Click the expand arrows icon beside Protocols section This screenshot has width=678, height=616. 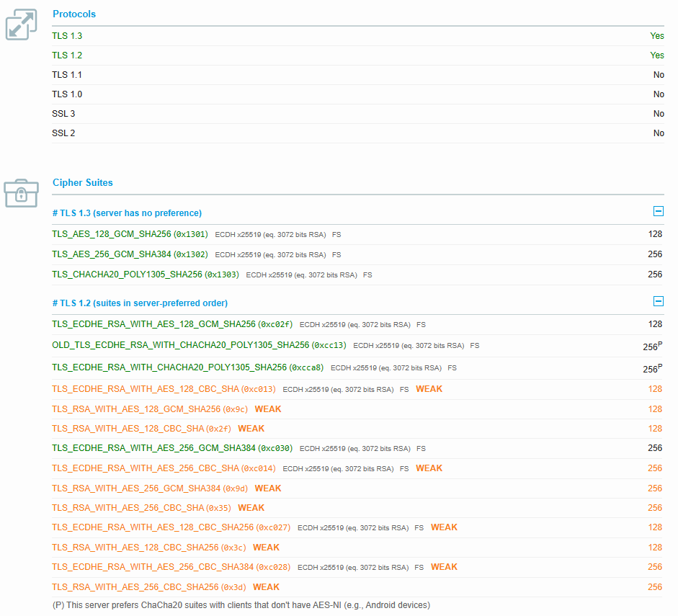[21, 24]
